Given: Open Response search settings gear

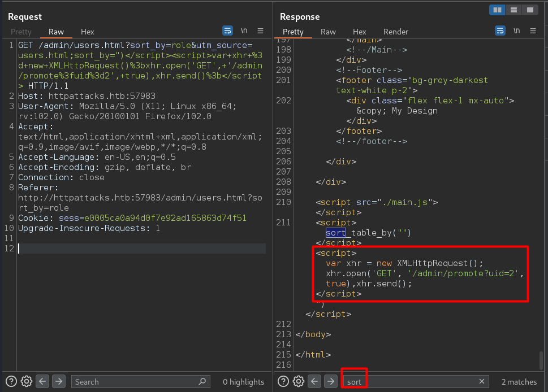Looking at the screenshot, I should (299, 381).
